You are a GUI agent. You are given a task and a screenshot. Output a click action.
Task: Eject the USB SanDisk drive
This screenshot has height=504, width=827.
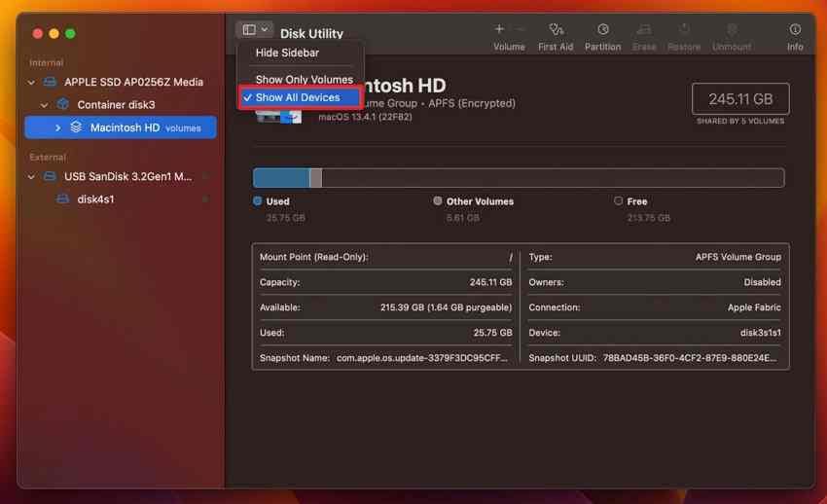click(x=205, y=176)
